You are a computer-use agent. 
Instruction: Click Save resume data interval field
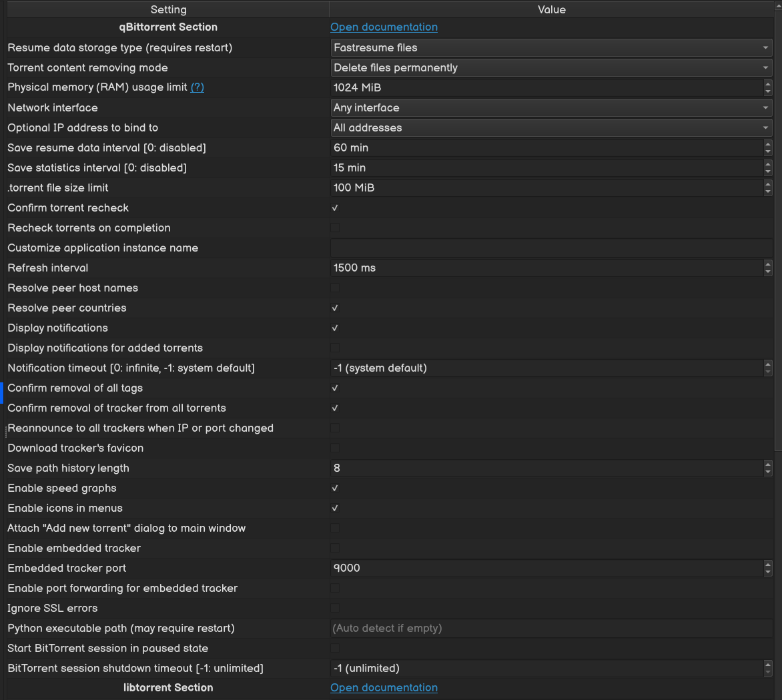(x=547, y=147)
